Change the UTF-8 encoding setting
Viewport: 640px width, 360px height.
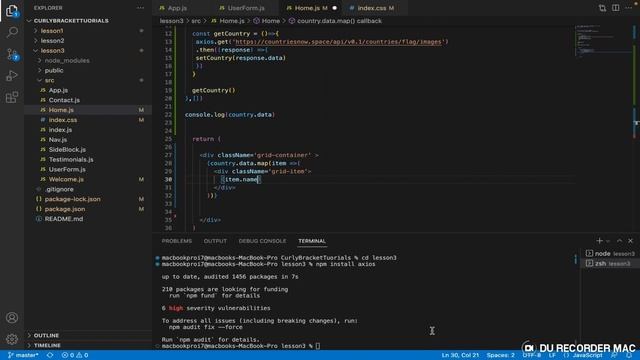point(531,355)
